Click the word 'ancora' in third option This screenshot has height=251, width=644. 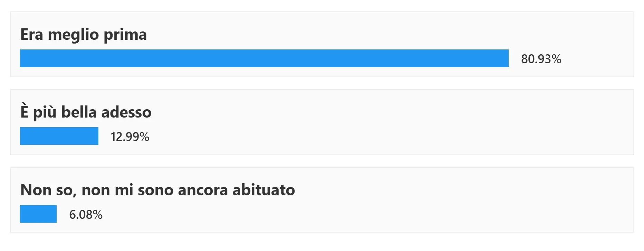203,190
